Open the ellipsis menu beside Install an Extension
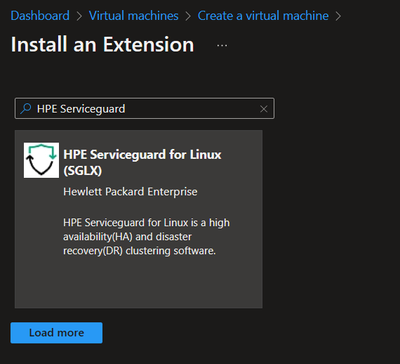 tap(222, 45)
